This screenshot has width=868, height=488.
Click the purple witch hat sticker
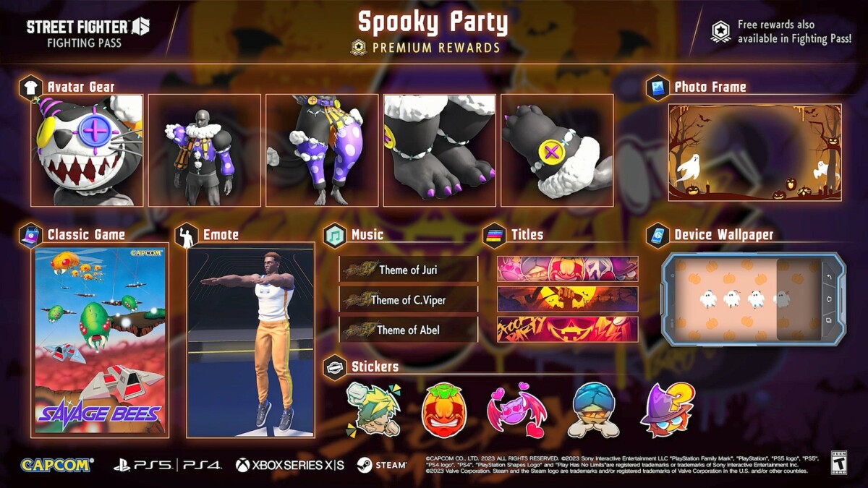click(x=667, y=409)
